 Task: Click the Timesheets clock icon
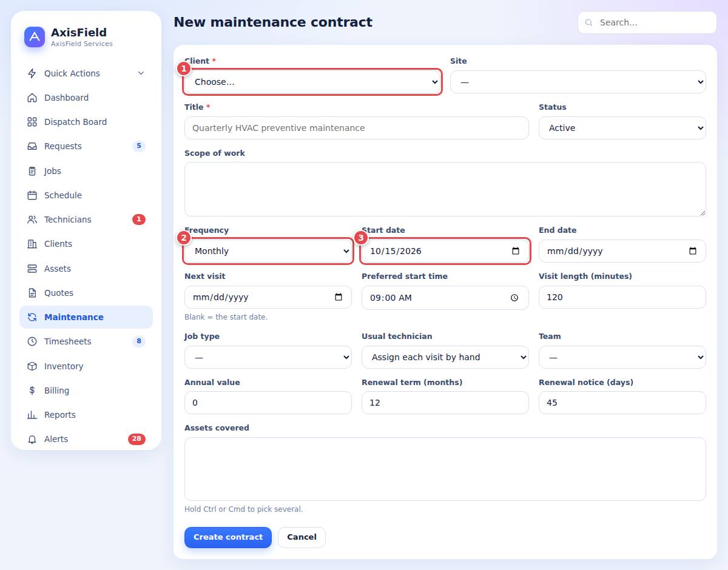click(x=32, y=341)
